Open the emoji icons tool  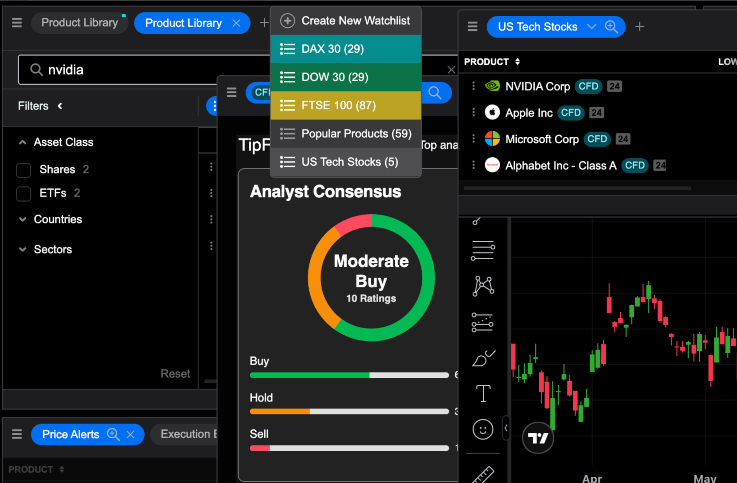tap(483, 429)
